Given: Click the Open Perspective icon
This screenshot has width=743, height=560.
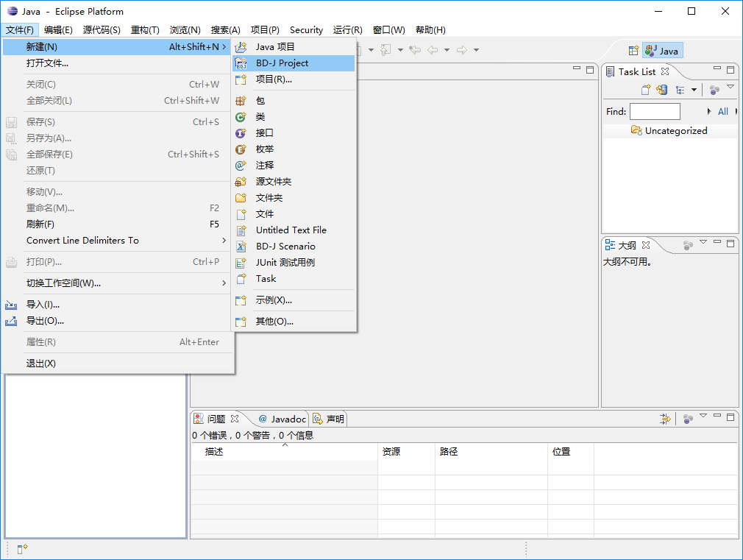Looking at the screenshot, I should click(633, 51).
